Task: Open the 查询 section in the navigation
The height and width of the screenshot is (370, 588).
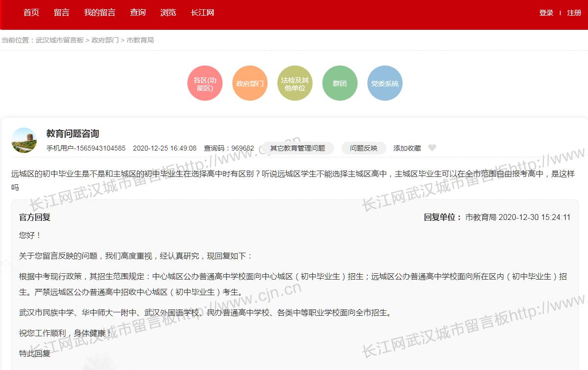Action: pyautogui.click(x=137, y=13)
